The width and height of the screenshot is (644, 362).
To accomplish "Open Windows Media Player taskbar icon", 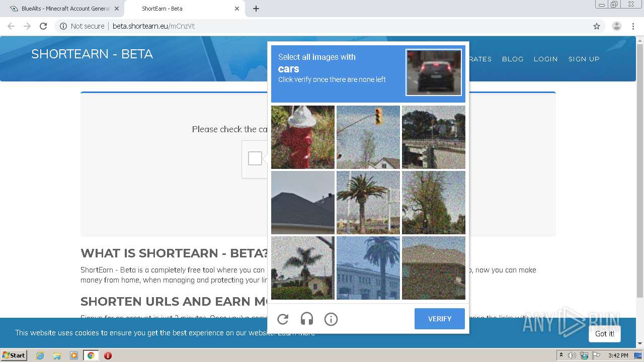I will [x=74, y=355].
